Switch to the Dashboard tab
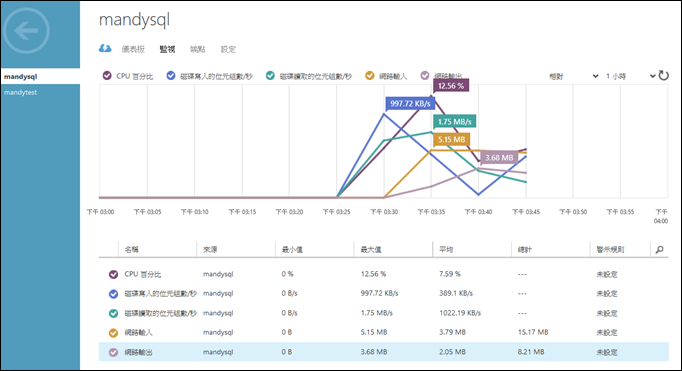The width and height of the screenshot is (682, 371). (x=133, y=49)
